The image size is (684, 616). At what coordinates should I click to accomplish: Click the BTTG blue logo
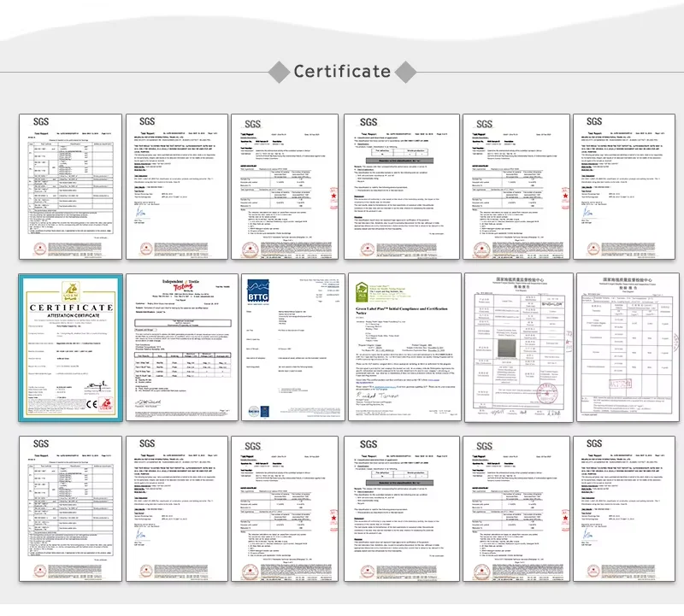(x=258, y=292)
